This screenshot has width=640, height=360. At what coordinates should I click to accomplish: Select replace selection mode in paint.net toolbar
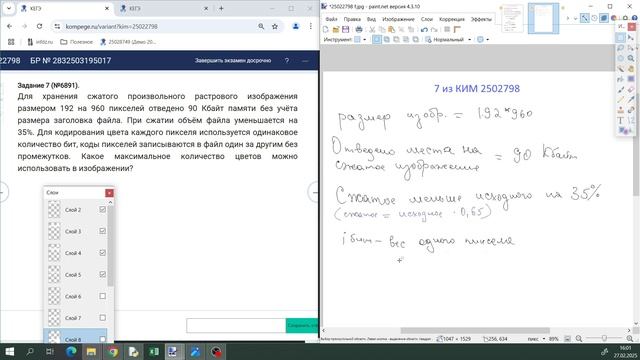coord(377,40)
